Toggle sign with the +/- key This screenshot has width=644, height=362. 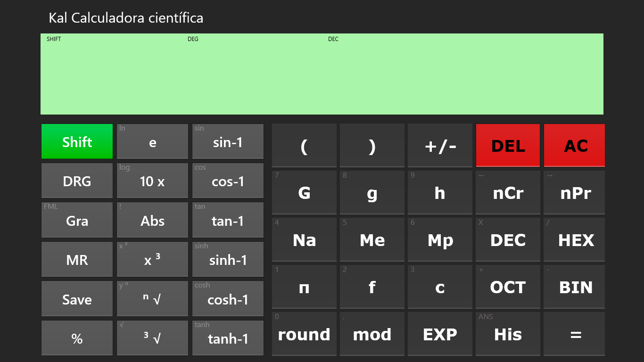tap(440, 146)
